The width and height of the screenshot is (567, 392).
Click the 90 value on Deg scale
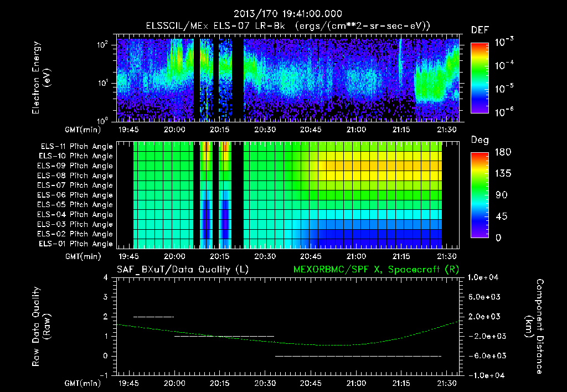(501, 195)
